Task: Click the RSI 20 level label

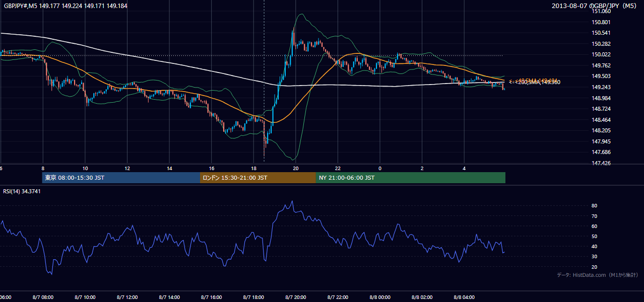Action: tap(595, 267)
